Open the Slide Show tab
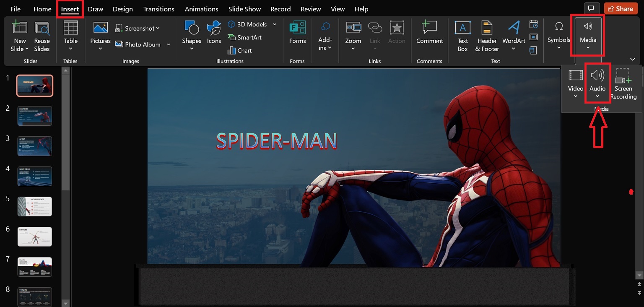This screenshot has width=644, height=307. coord(245,9)
